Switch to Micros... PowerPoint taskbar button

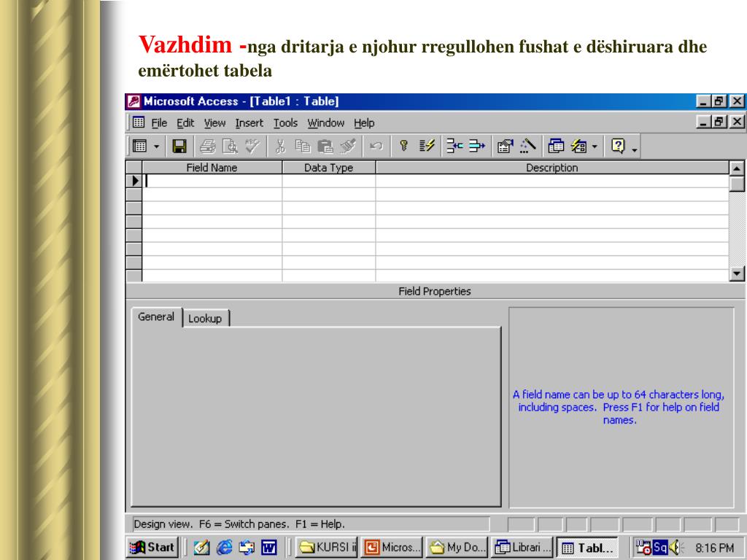click(x=392, y=547)
